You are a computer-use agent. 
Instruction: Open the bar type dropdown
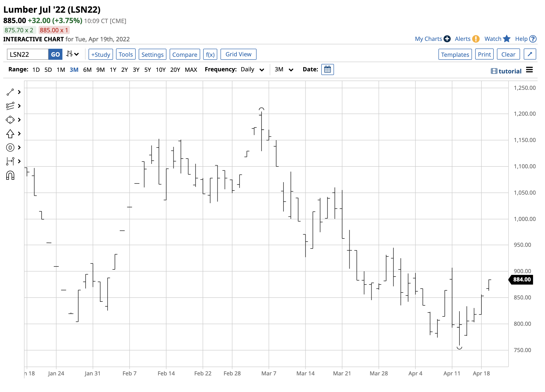72,54
